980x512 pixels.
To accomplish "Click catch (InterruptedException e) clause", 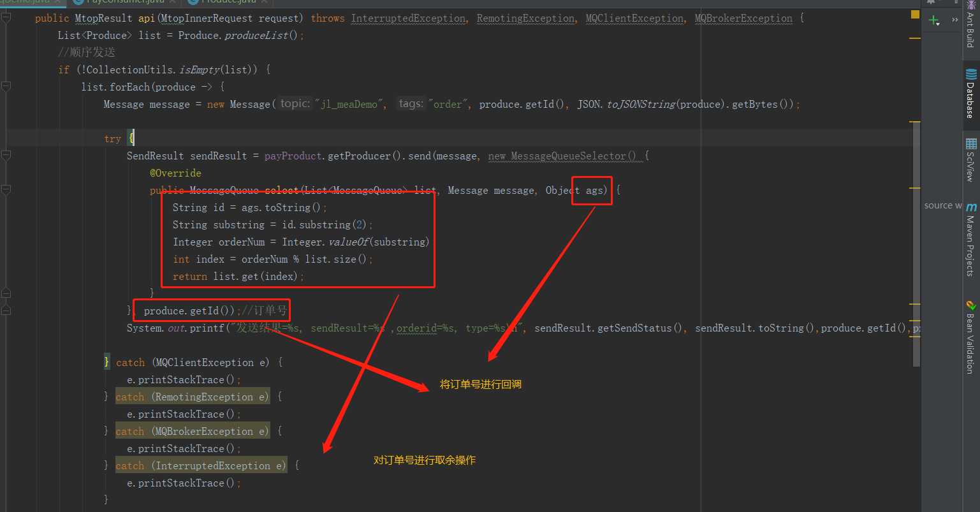I will click(x=201, y=466).
